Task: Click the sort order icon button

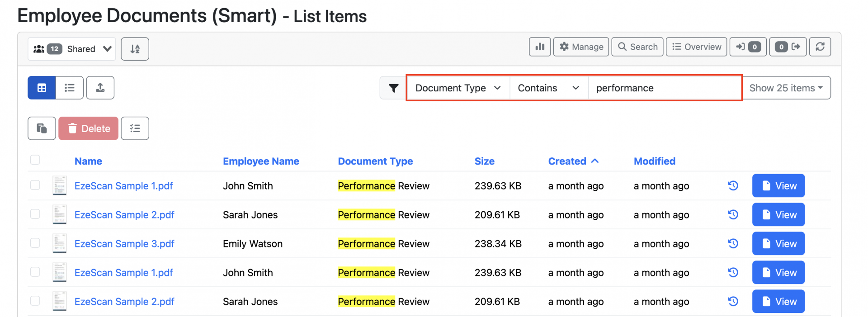Action: [135, 49]
